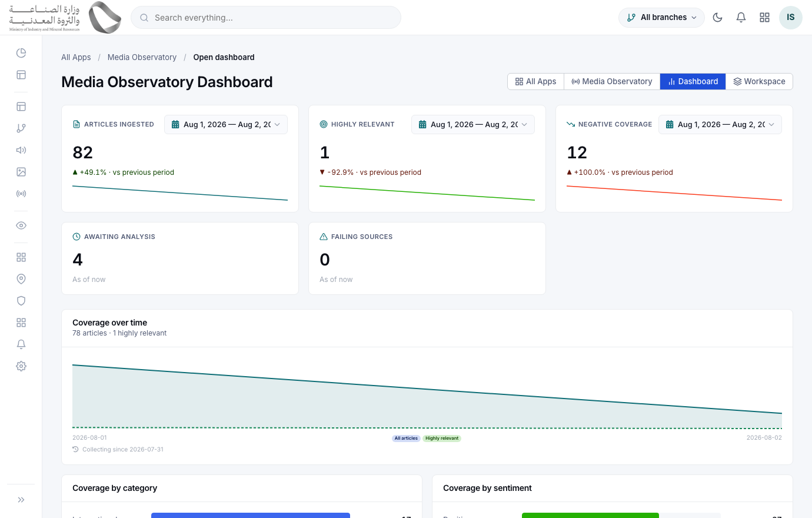Screen dimensions: 812x518
Task: Open the bell icon in sidebar
Action: [x=21, y=344]
